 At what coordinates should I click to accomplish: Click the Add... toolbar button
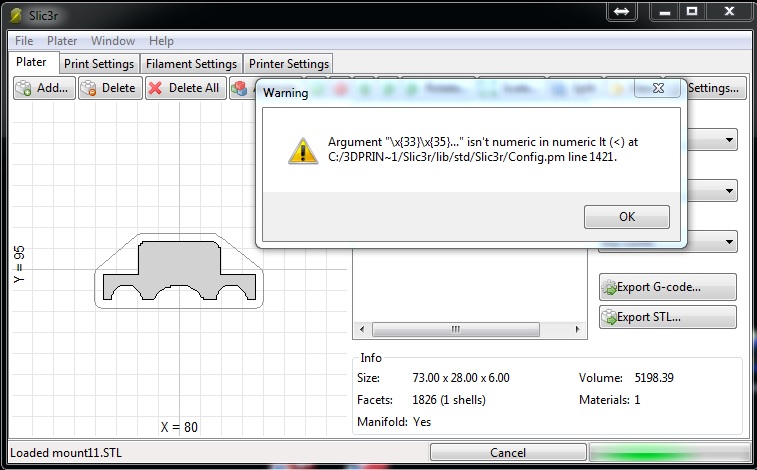tap(44, 88)
